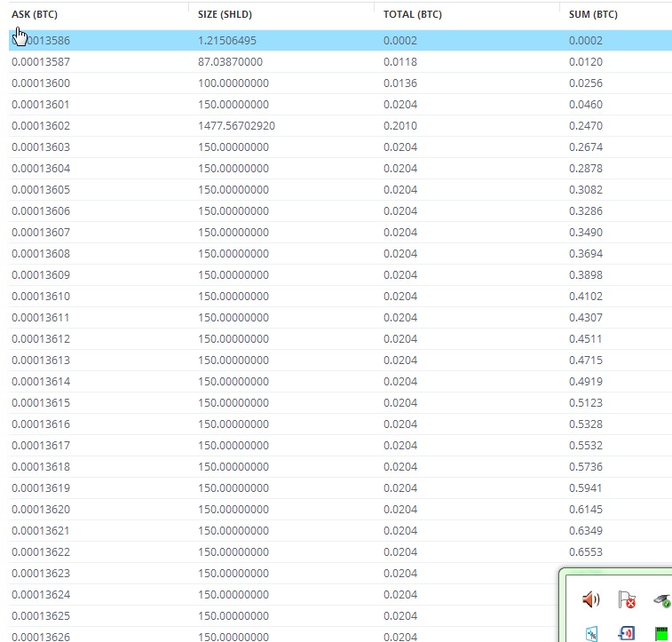The width and height of the screenshot is (672, 642).
Task: Click sum 0.2674
Action: coord(586,147)
